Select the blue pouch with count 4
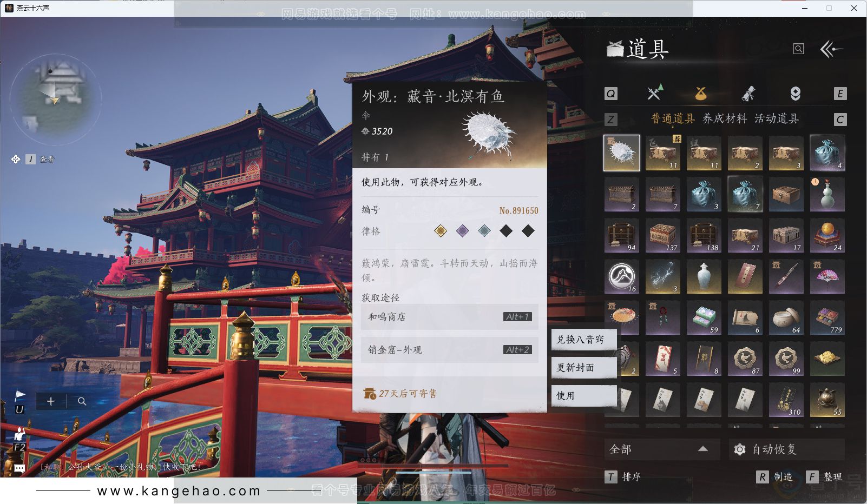This screenshot has width=867, height=504. (827, 153)
